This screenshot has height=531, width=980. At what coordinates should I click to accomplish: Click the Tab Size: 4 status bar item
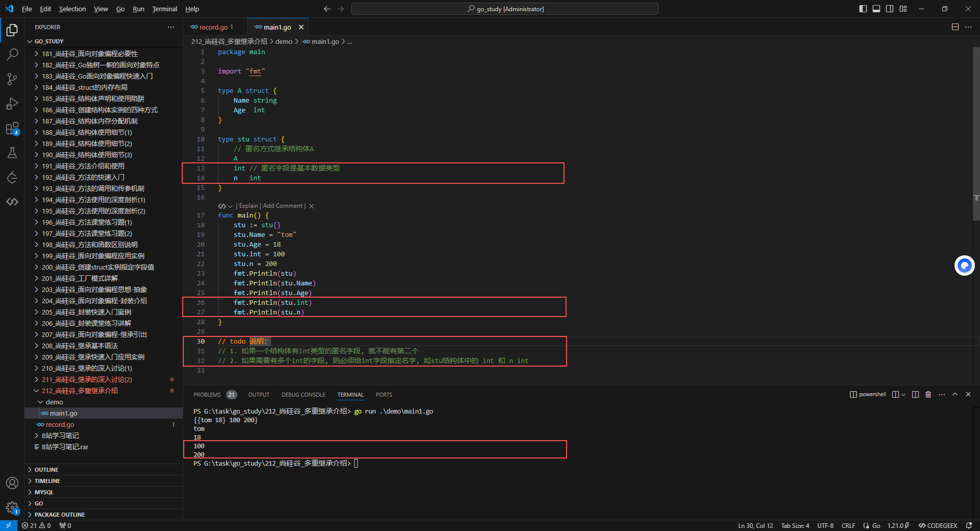tap(795, 525)
